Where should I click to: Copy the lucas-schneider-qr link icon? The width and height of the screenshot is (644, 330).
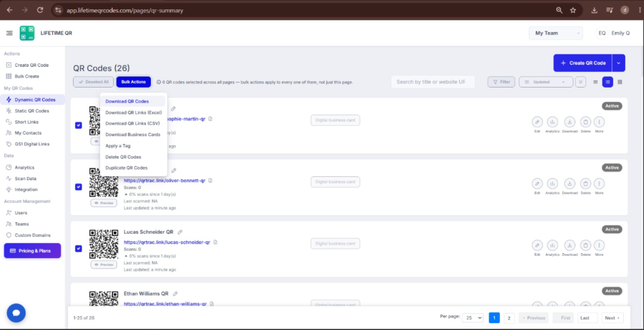(x=215, y=242)
